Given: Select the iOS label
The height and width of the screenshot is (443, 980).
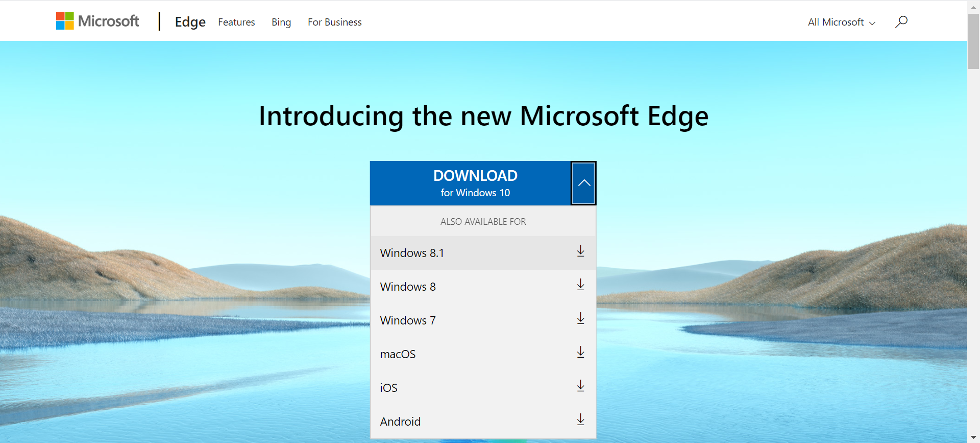Looking at the screenshot, I should (388, 388).
